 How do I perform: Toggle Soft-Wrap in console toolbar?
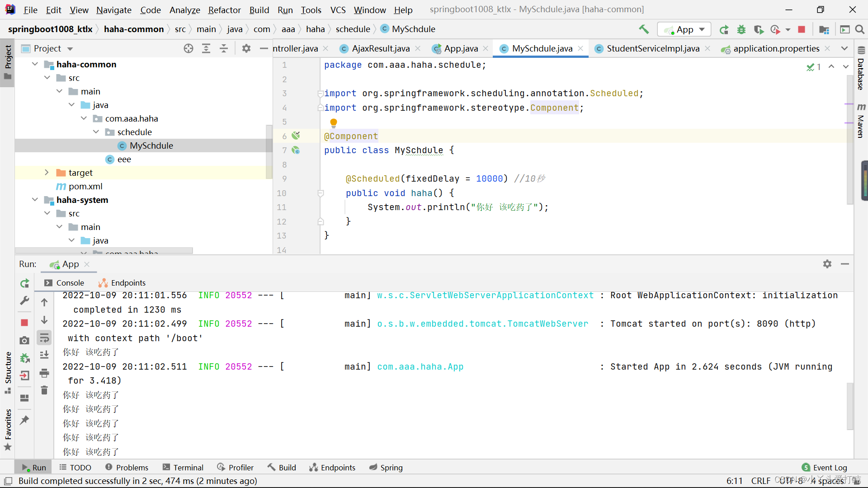click(44, 338)
